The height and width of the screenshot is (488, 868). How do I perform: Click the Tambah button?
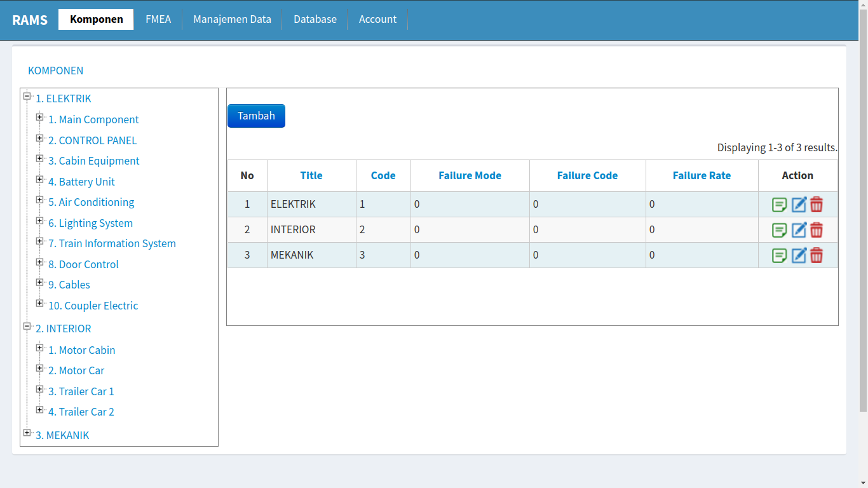(x=256, y=116)
